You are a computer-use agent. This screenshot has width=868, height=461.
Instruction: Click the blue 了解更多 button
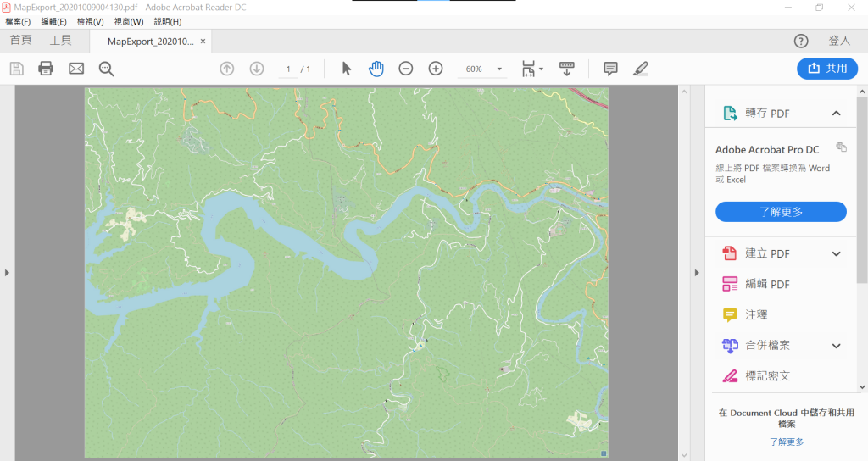tap(781, 212)
